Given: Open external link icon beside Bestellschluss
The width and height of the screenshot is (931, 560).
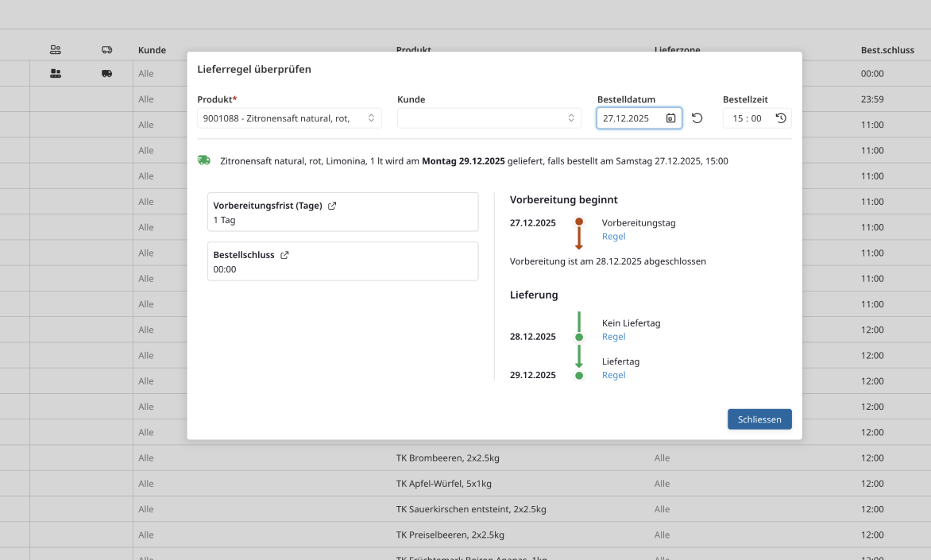Looking at the screenshot, I should 284,255.
